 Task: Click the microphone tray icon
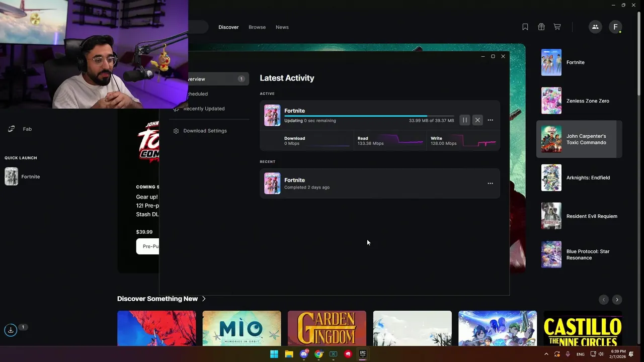click(568, 354)
